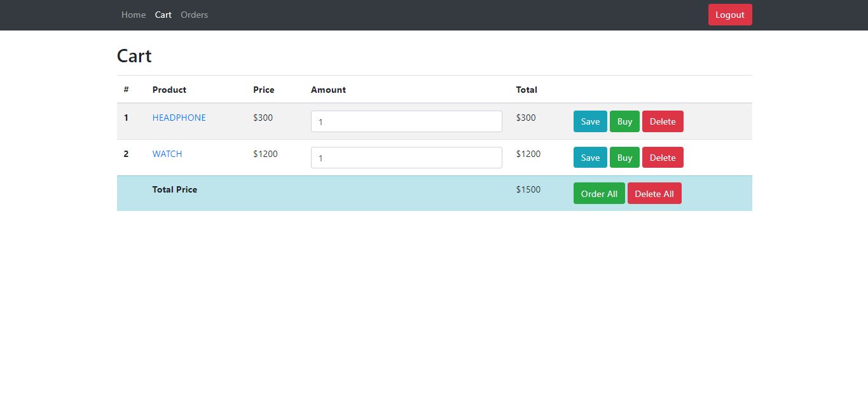Image resolution: width=868 pixels, height=394 pixels.
Task: Buy the WATCH item
Action: pyautogui.click(x=624, y=158)
